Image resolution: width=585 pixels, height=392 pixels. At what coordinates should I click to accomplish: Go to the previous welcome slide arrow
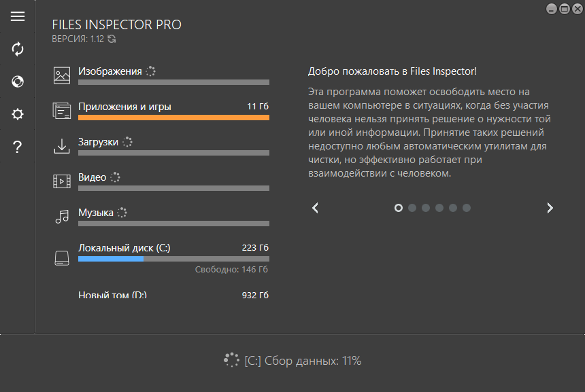coord(315,208)
